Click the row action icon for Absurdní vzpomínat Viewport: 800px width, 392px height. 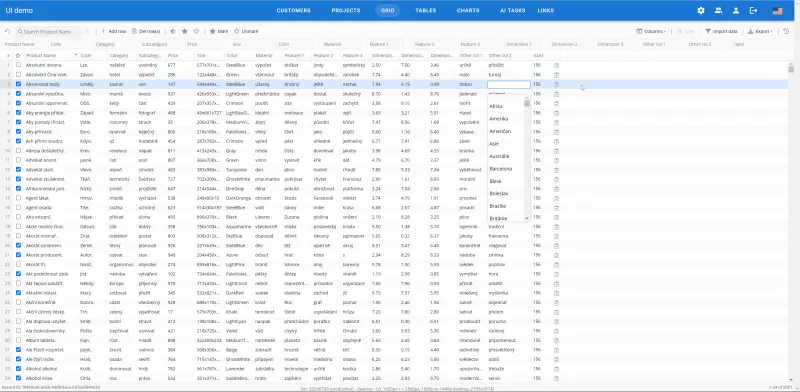(556, 103)
